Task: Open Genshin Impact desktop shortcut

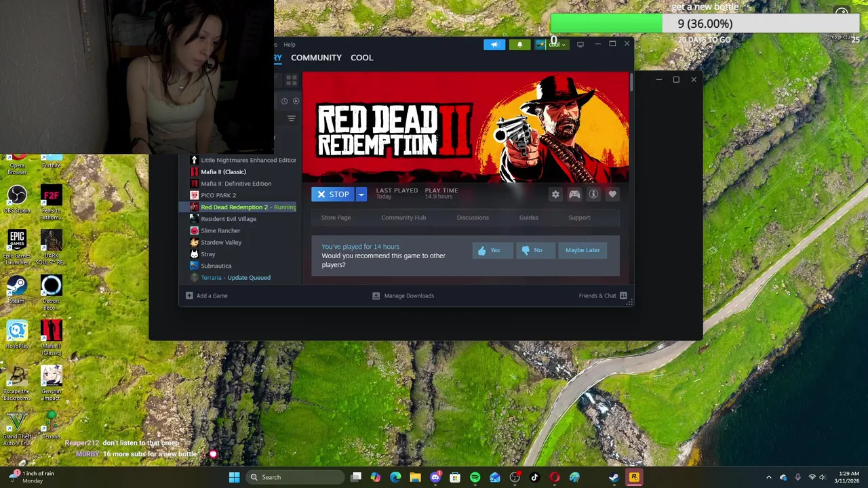Action: pyautogui.click(x=51, y=383)
